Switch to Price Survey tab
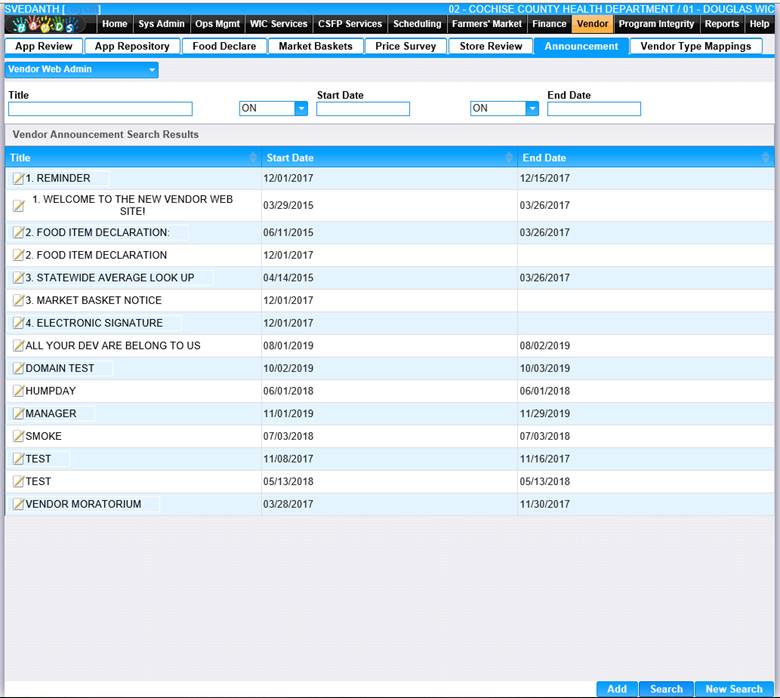The image size is (780, 698). (x=406, y=46)
